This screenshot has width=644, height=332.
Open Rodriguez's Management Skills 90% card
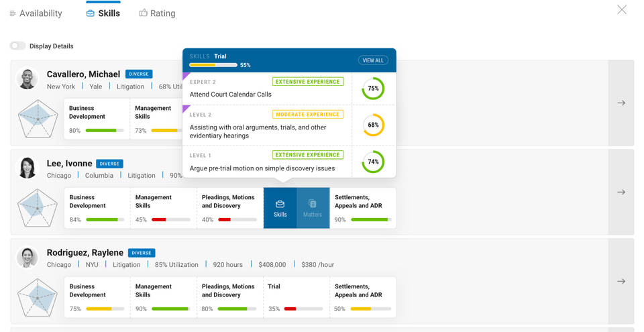pos(164,297)
